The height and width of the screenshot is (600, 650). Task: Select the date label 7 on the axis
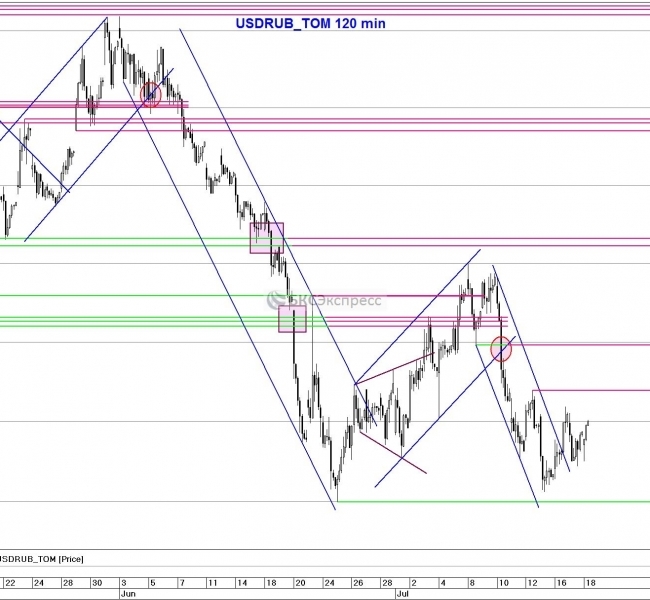point(182,583)
